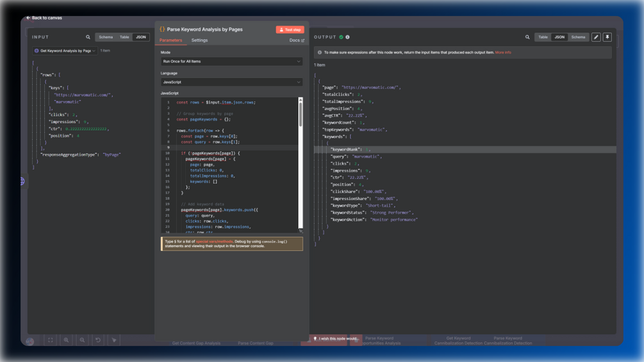Click the code editor vertical scrollbar
This screenshot has height=362, width=644.
(x=301, y=115)
